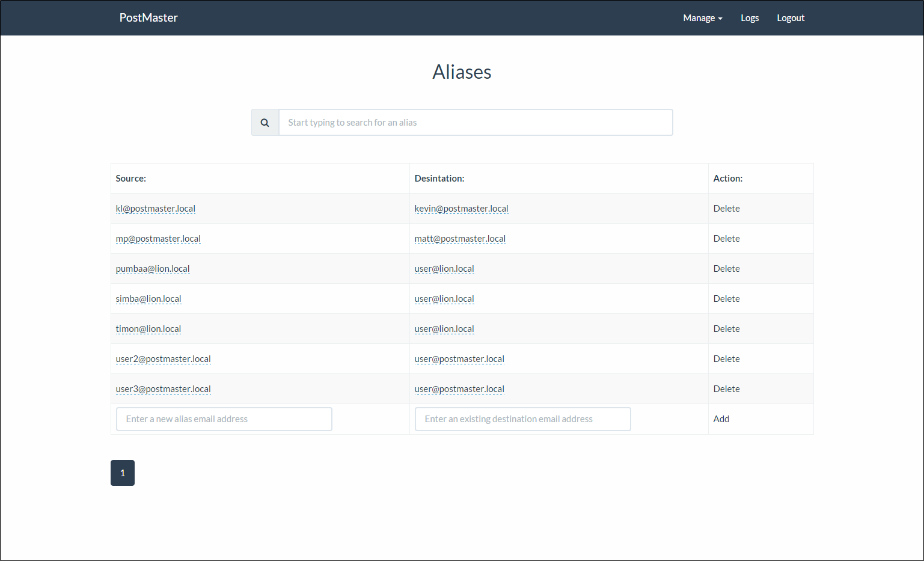Click the PostMaster brand link
Image resolution: width=924 pixels, height=561 pixels.
point(148,18)
